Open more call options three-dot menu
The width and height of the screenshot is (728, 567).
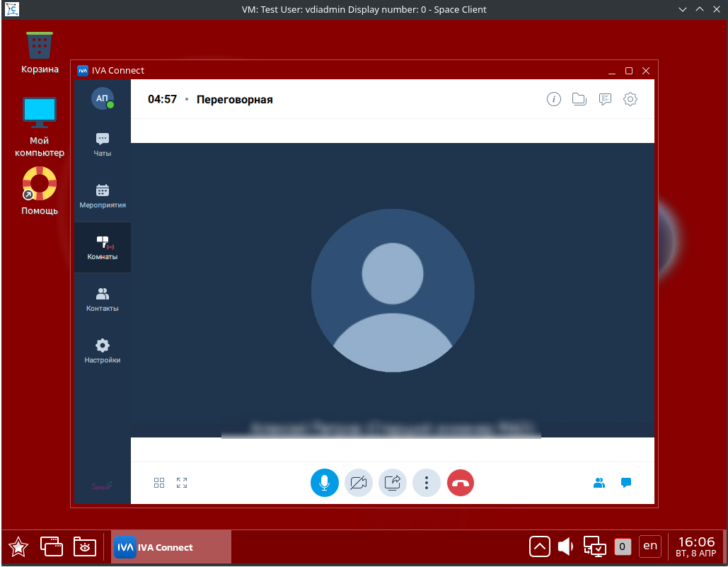click(x=426, y=483)
